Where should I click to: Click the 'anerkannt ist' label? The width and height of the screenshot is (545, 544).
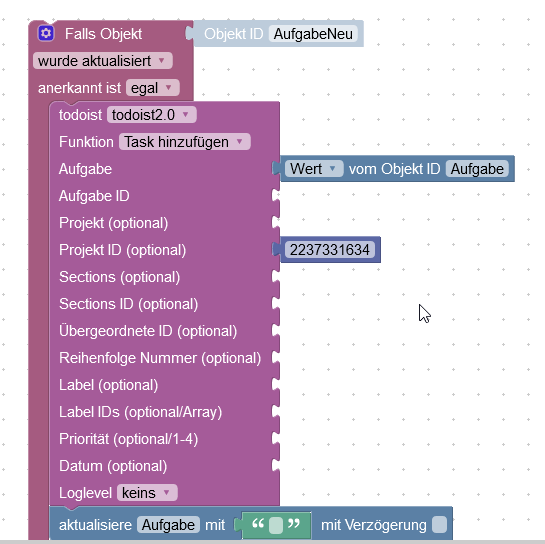[80, 88]
